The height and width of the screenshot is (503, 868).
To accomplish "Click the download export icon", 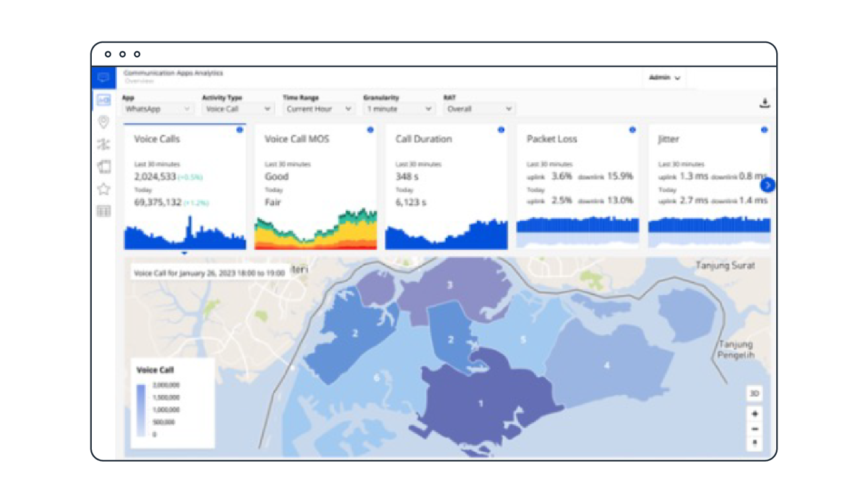I will pos(764,103).
